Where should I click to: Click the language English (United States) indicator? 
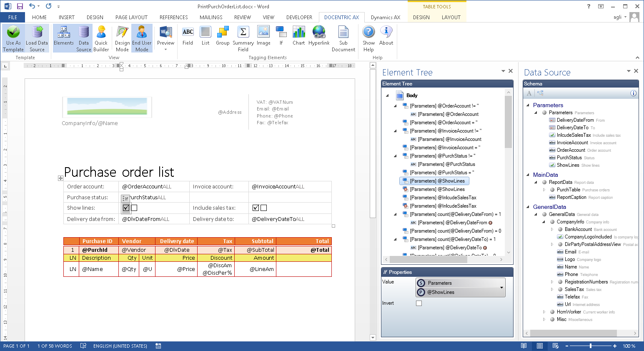(x=120, y=346)
